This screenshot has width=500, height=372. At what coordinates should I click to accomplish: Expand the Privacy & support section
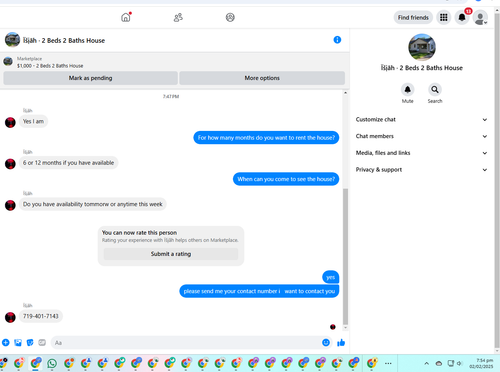(421, 169)
